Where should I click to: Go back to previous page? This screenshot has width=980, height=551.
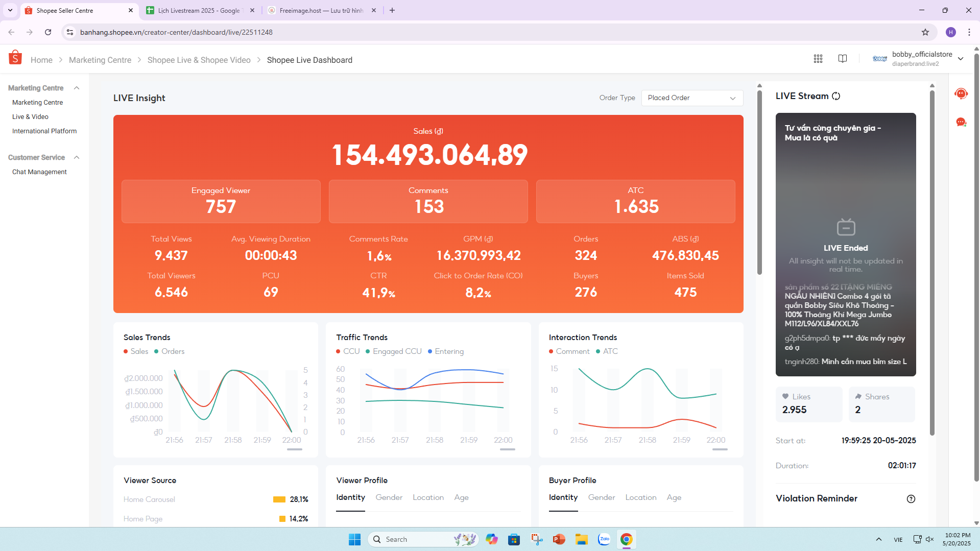pos(11,32)
